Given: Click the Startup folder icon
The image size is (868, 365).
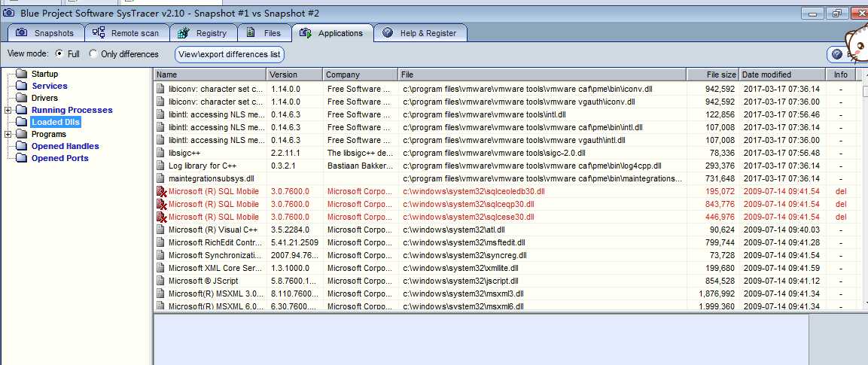Looking at the screenshot, I should coord(21,74).
